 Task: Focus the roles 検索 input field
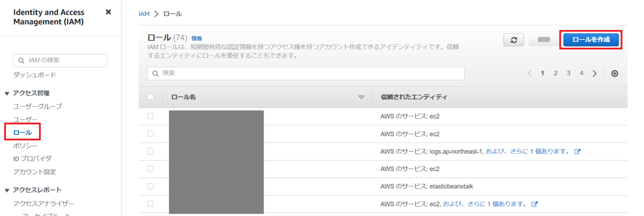click(x=306, y=73)
